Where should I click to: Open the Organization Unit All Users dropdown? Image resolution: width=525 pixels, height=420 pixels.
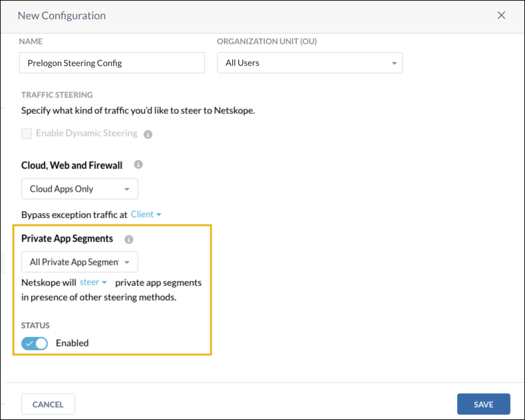click(310, 63)
